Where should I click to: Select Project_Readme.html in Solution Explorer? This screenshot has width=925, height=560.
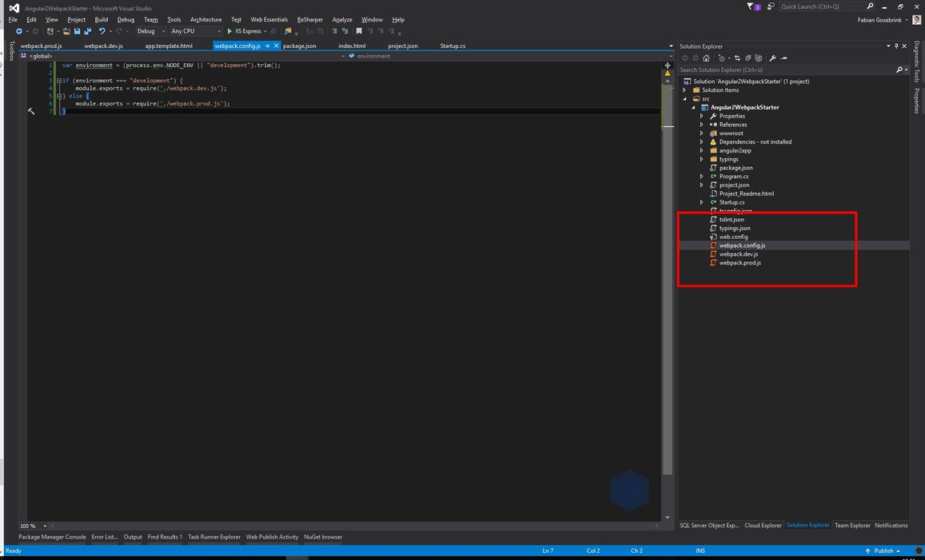pyautogui.click(x=746, y=194)
